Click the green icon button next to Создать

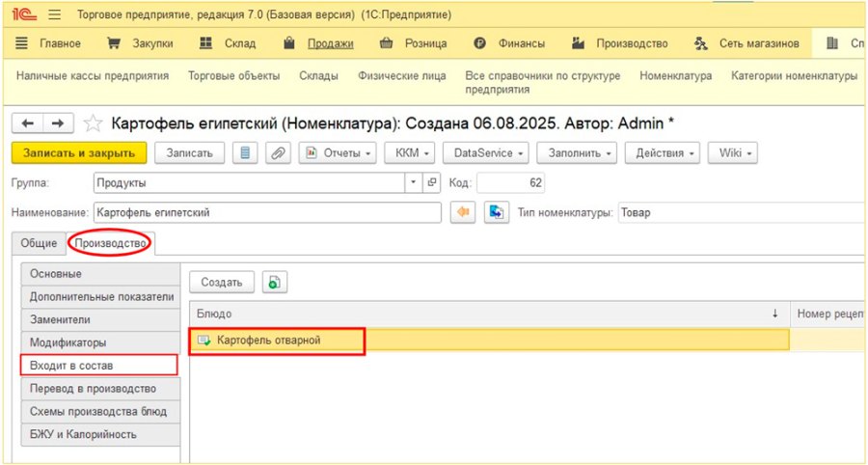coord(275,283)
